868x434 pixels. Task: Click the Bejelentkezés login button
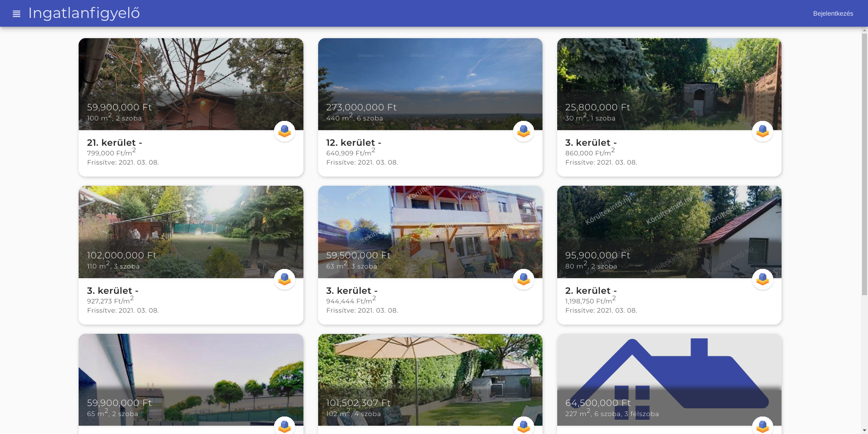[833, 14]
